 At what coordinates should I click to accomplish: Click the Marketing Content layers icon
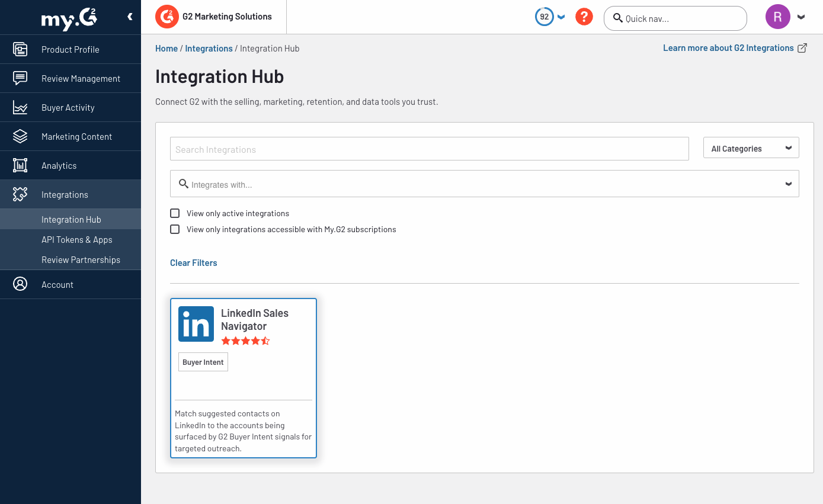pos(20,136)
